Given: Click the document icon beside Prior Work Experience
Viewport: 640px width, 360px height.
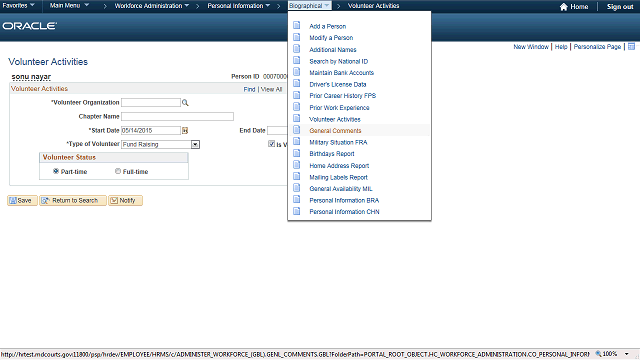Looking at the screenshot, I should (x=297, y=107).
